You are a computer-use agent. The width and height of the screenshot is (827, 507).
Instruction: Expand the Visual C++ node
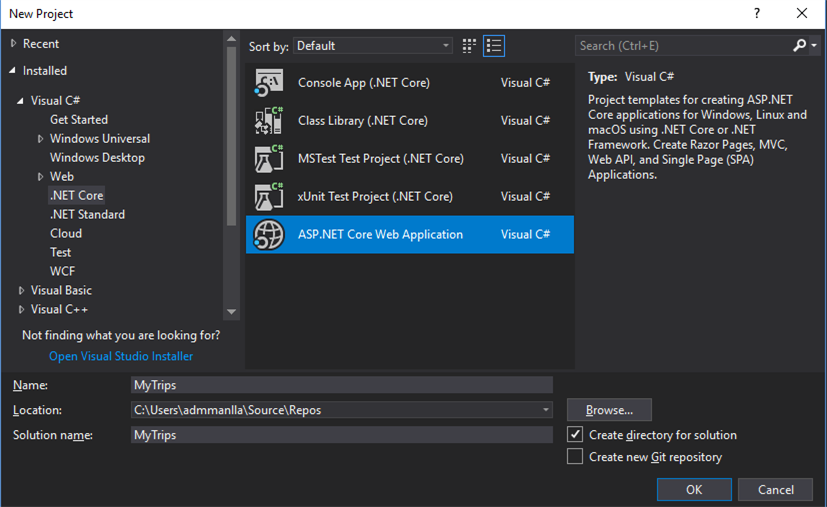click(21, 310)
